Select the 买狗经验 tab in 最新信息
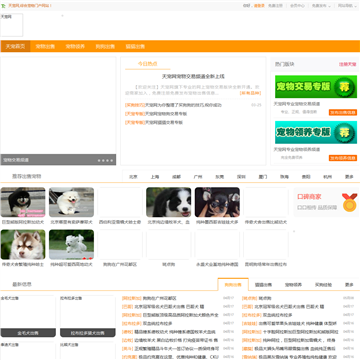Image resolution: width=360 pixels, height=360 pixels. coord(323,285)
